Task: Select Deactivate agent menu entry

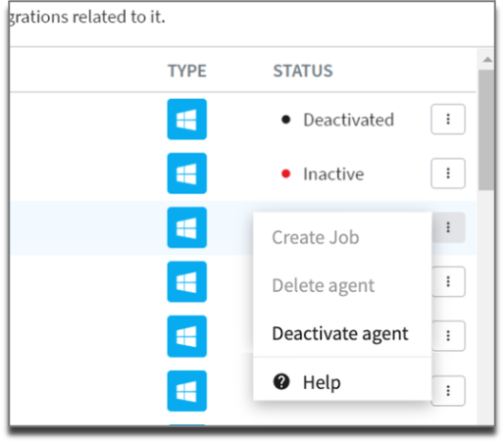Action: point(342,333)
